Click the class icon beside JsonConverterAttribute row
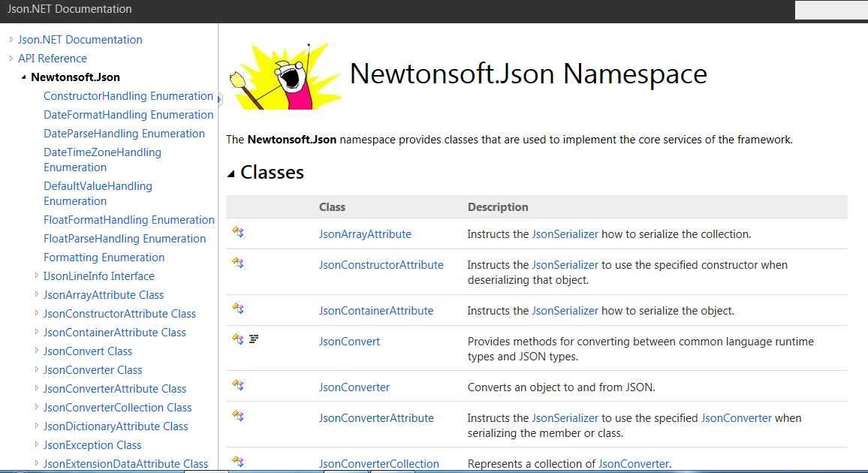This screenshot has width=868, height=473. click(238, 416)
